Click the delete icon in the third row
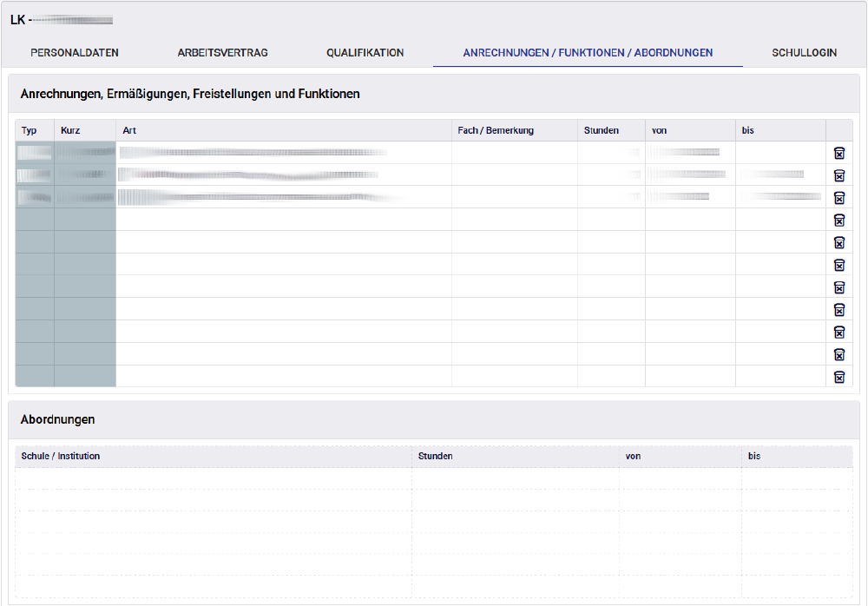 (838, 198)
